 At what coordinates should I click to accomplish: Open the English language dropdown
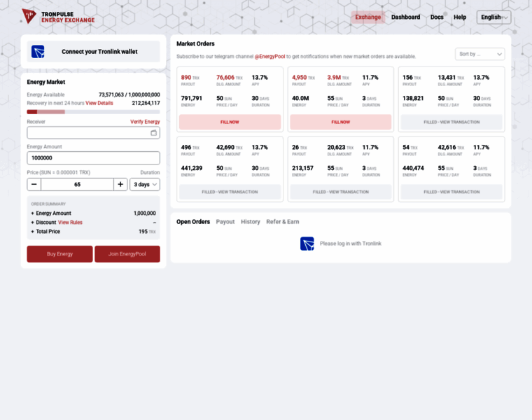click(x=493, y=17)
